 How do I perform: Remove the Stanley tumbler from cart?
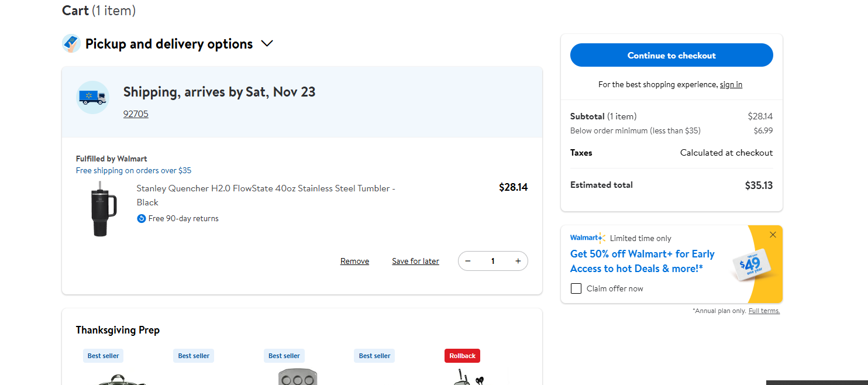point(354,261)
